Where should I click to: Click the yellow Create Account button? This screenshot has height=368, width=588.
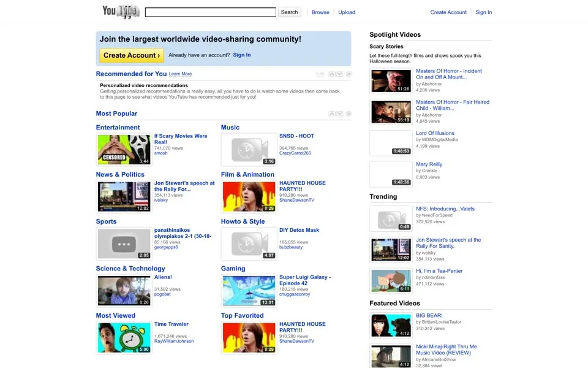pos(132,55)
